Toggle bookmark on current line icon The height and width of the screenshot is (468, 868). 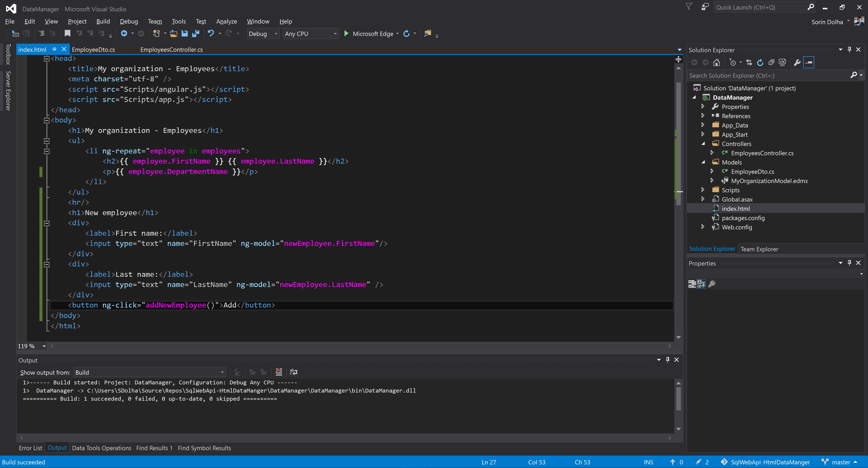click(x=67, y=33)
